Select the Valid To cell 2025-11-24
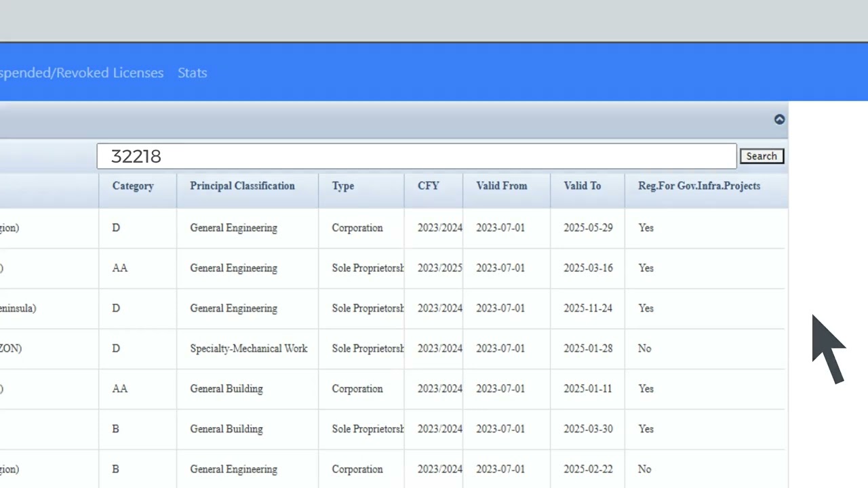The width and height of the screenshot is (868, 488). coord(588,308)
